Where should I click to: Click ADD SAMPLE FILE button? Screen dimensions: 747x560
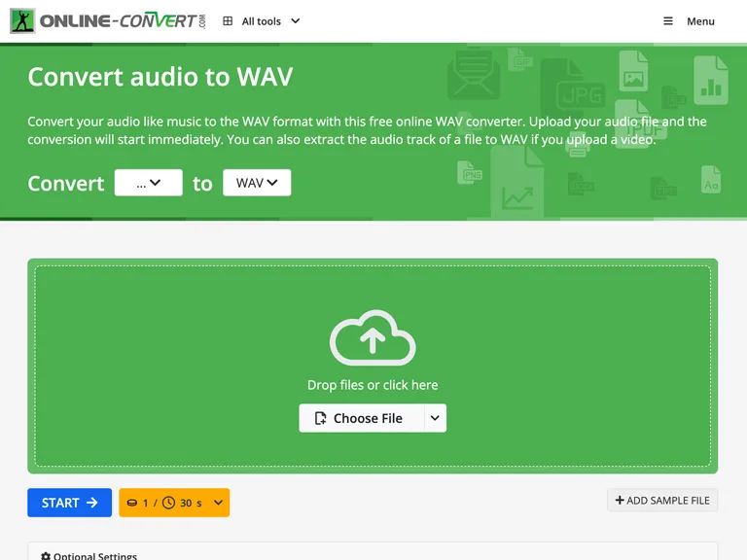662,501
